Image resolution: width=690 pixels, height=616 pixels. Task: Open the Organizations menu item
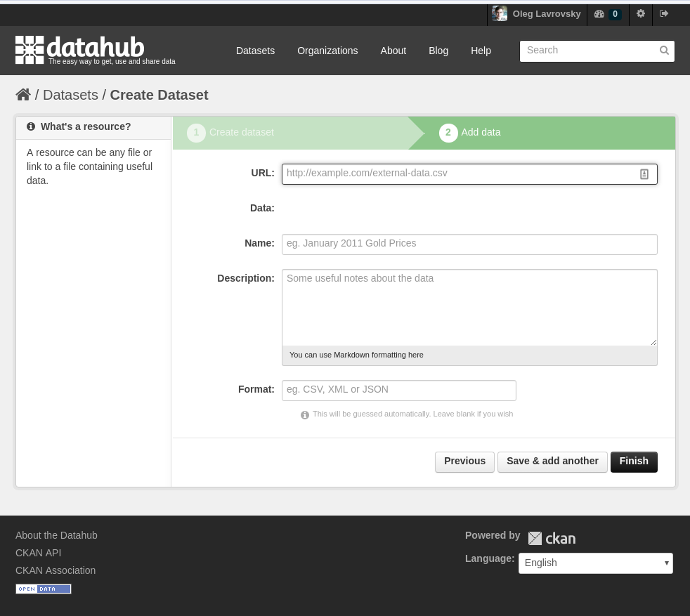coord(327,51)
